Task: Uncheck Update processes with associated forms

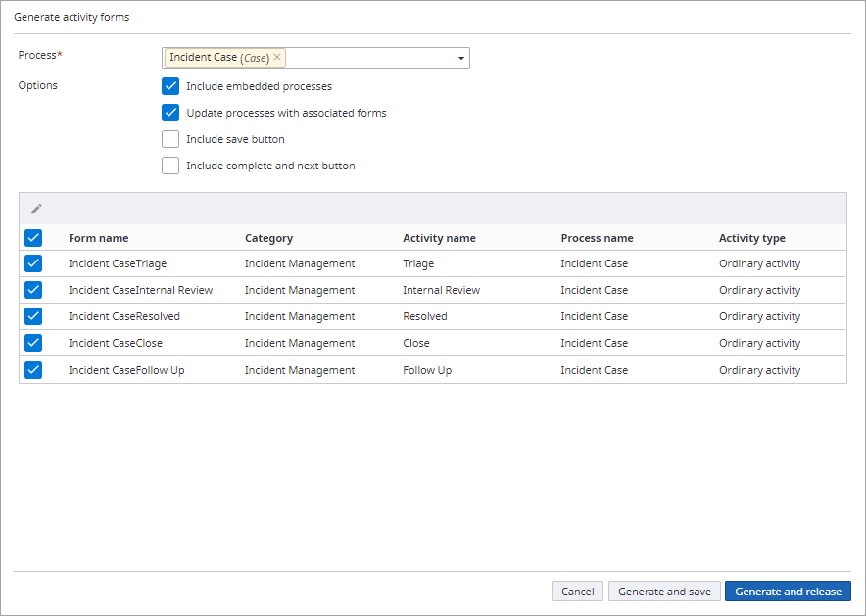Action: click(x=170, y=112)
